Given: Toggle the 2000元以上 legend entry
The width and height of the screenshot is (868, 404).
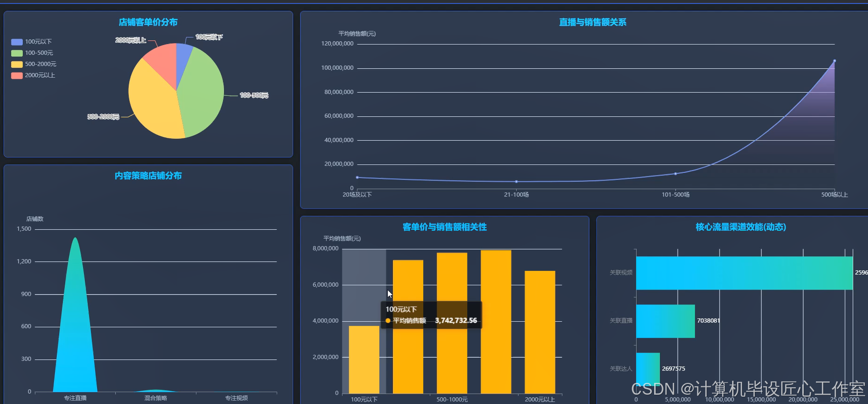Looking at the screenshot, I should coord(33,76).
